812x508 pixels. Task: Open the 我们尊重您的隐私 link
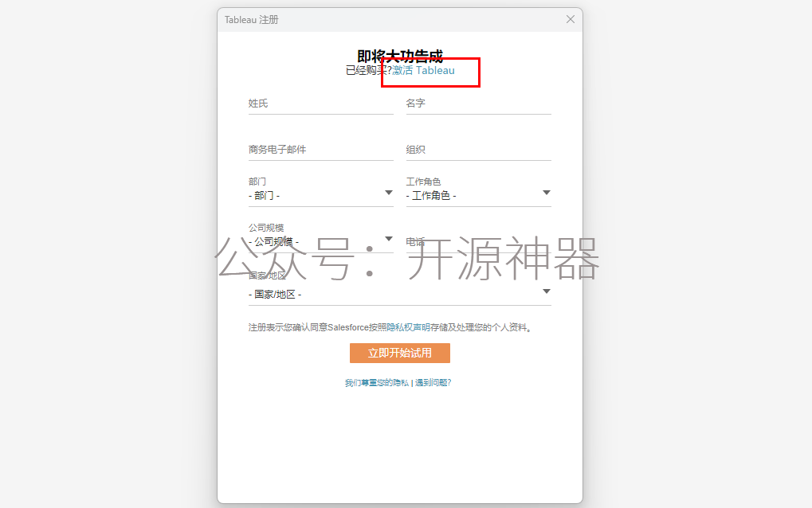point(376,383)
